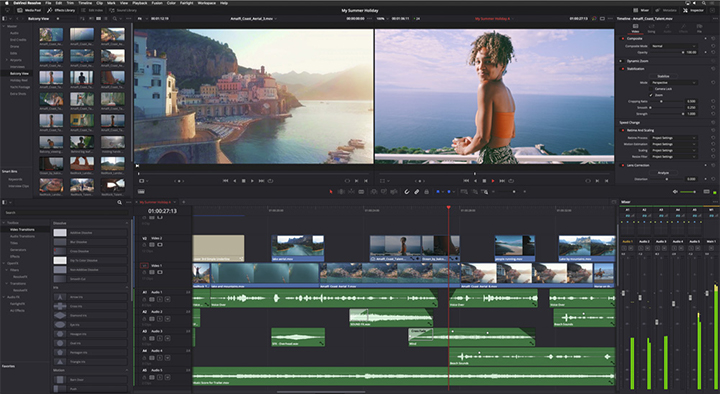
Task: Switch media pool to thumbnail view
Action: point(98,19)
